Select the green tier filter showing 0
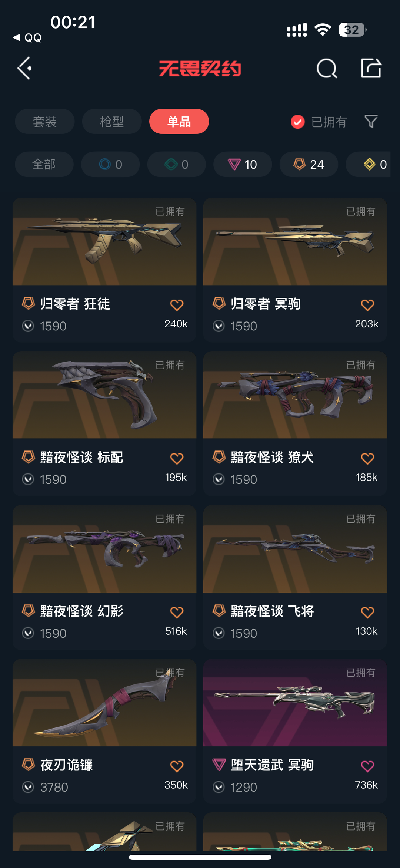Viewport: 400px width, 868px height. (x=177, y=164)
